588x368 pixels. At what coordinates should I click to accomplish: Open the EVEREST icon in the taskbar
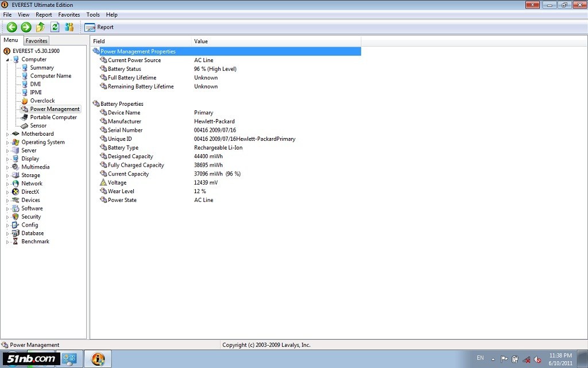coord(98,359)
